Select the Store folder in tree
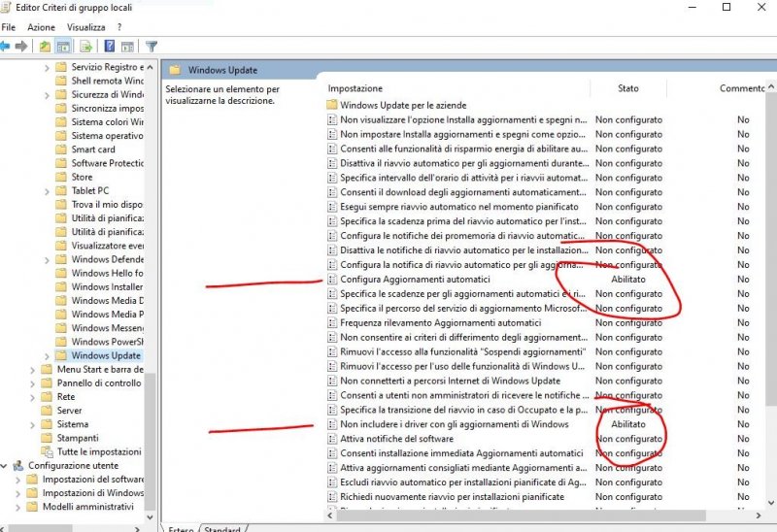The height and width of the screenshot is (532, 777). (x=82, y=177)
